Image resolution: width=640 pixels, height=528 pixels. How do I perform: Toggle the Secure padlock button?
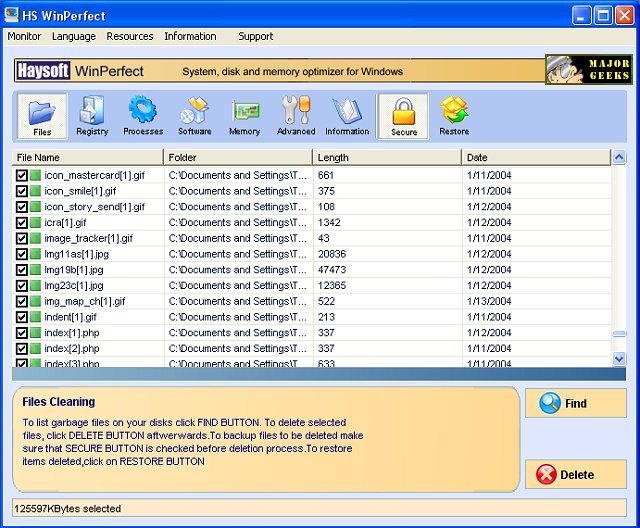pyautogui.click(x=404, y=116)
